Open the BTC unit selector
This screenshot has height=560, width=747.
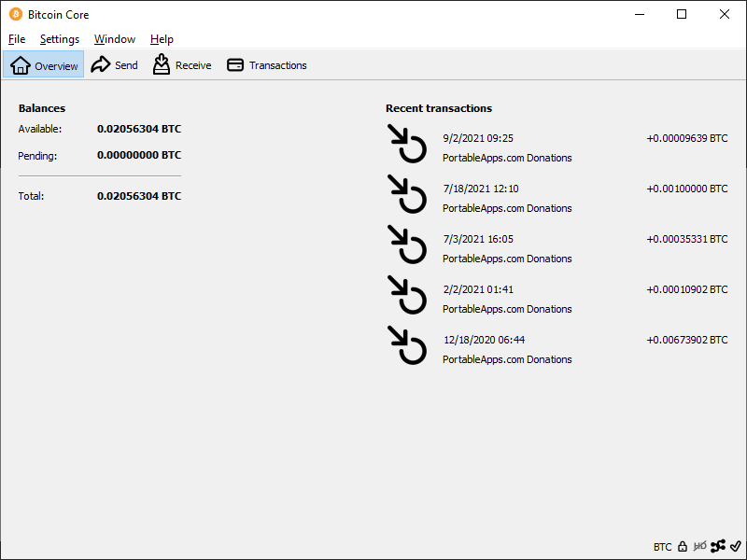coord(662,547)
